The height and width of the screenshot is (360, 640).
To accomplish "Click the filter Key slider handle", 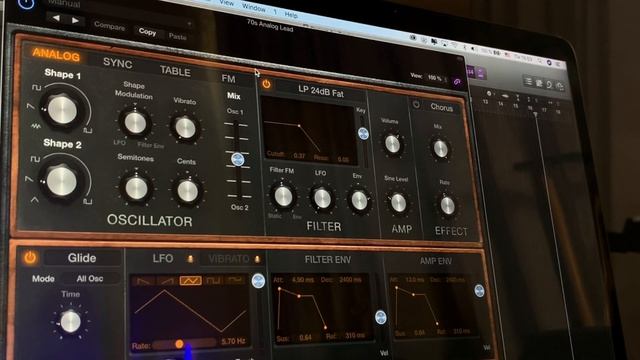I will 363,133.
